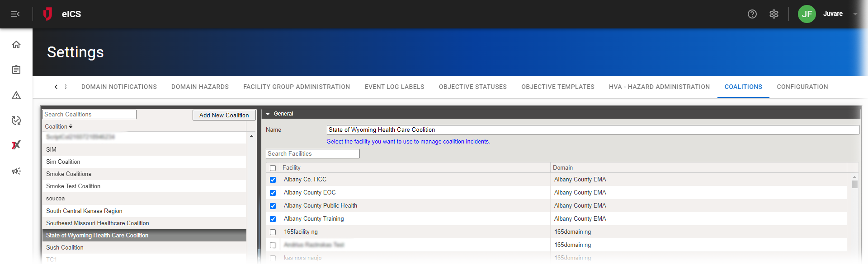This screenshot has width=868, height=264.
Task: Click the circular refresh-check sidebar icon
Action: 16,120
